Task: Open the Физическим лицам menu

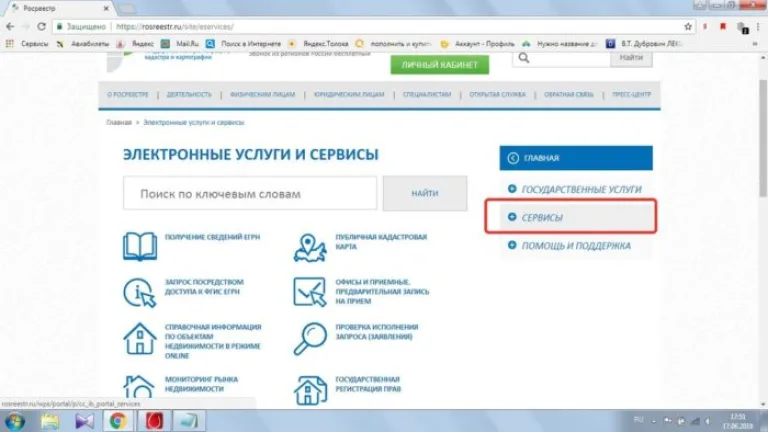Action: (263, 95)
